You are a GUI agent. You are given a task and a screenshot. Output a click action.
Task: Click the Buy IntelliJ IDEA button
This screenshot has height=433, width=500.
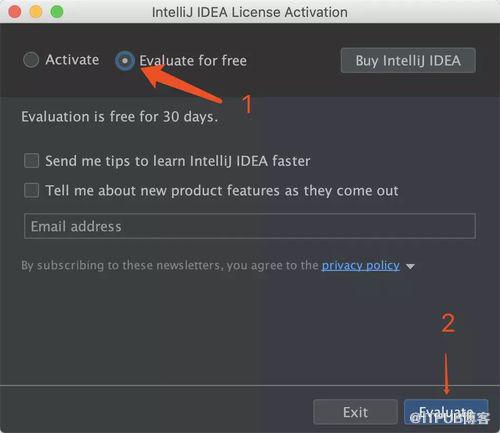pos(408,60)
